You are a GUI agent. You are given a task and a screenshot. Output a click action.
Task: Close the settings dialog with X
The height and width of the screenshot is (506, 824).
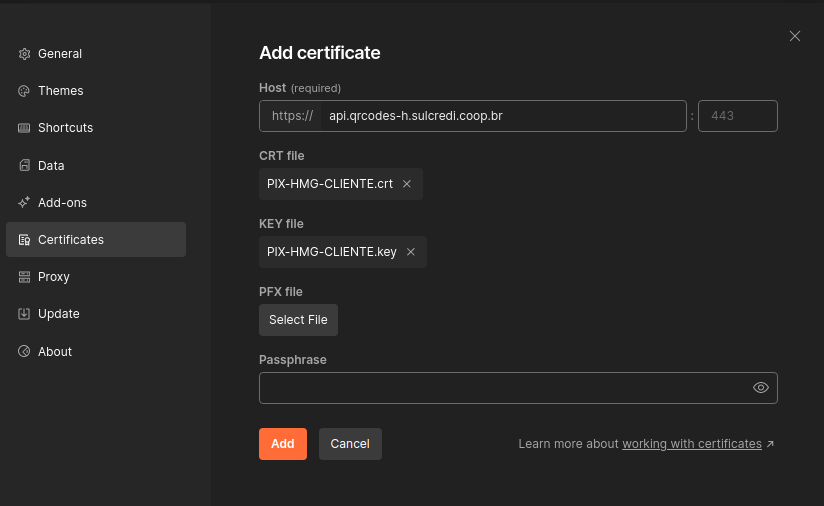(x=795, y=36)
